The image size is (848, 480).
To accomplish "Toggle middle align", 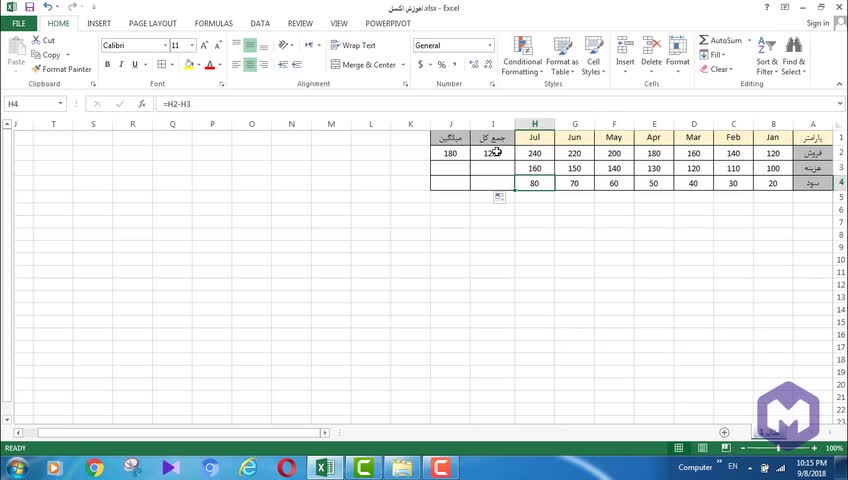I will [250, 45].
